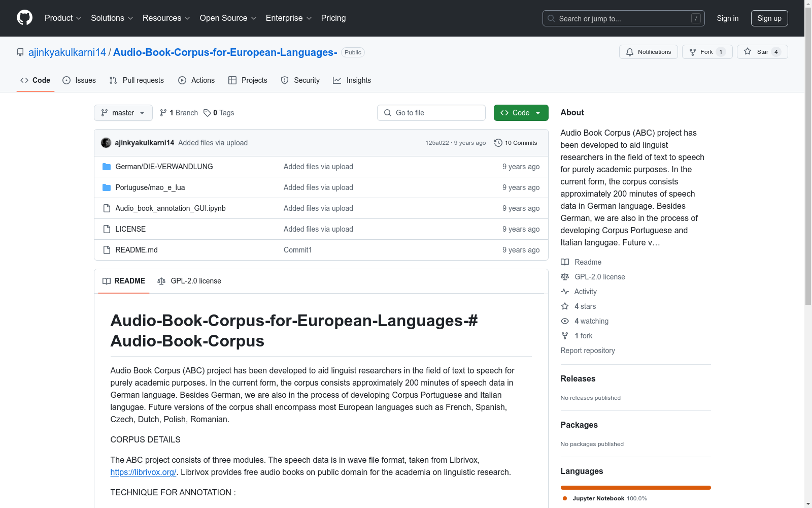The image size is (812, 508).
Task: Click the Report repository link
Action: 588,351
